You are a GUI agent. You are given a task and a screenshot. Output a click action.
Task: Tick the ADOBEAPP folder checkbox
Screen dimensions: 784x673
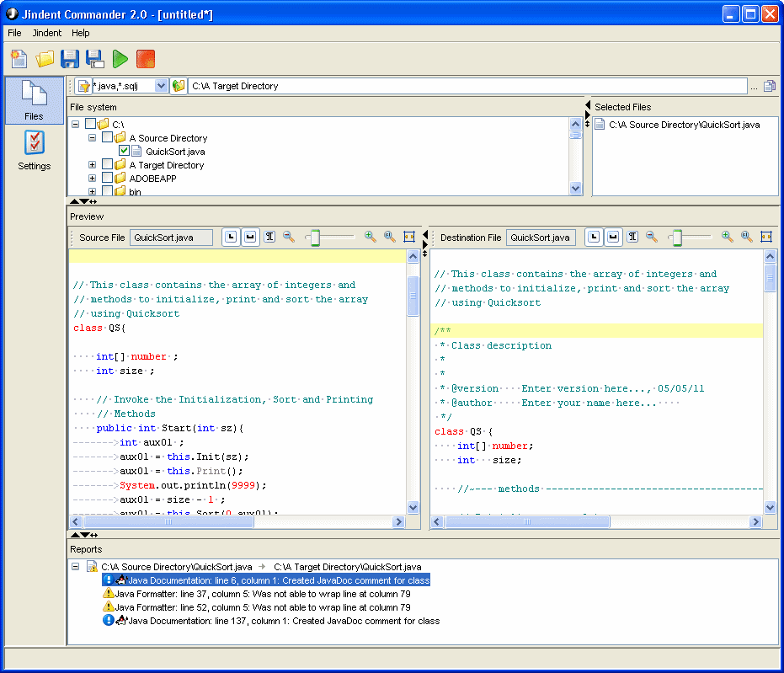point(107,179)
